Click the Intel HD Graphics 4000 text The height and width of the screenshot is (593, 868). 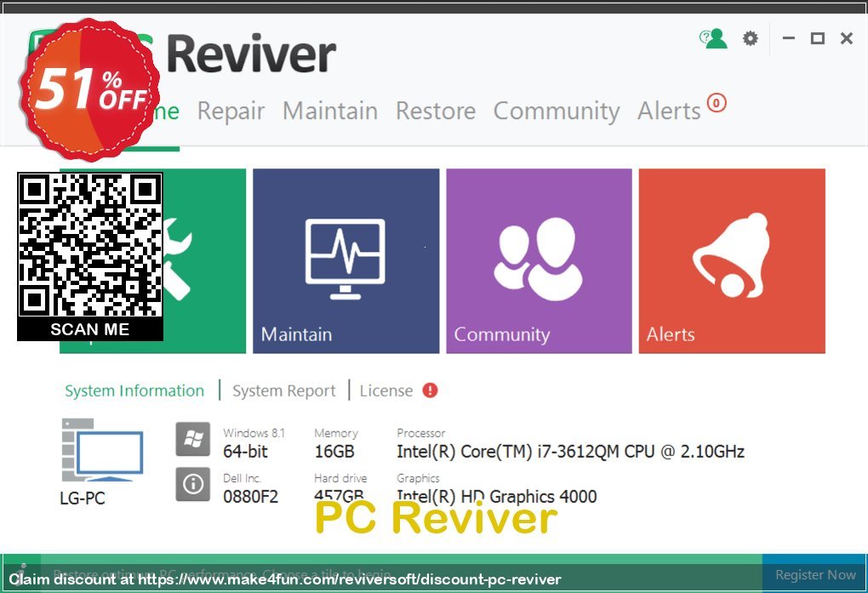497,496
